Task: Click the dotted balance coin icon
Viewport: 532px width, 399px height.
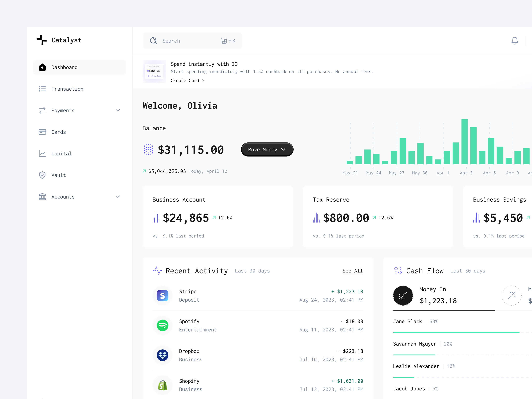Action: 148,150
